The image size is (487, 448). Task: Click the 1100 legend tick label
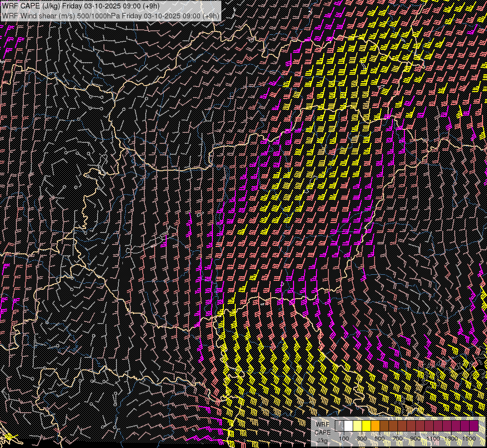coord(433,439)
